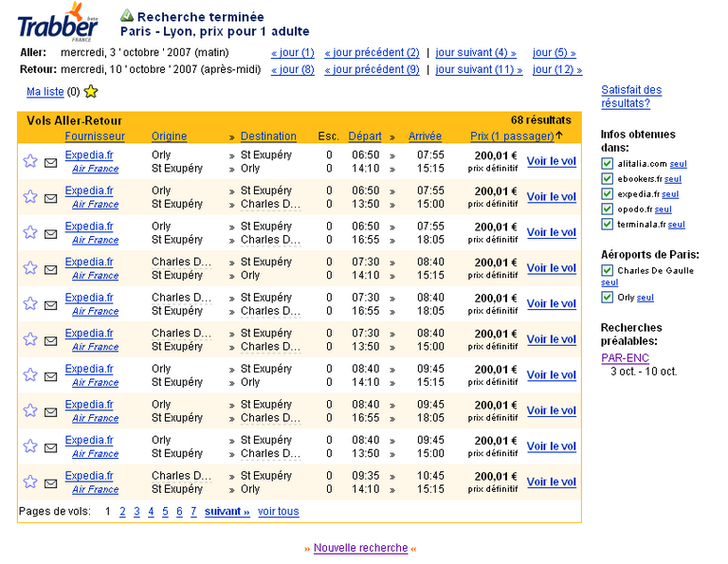Go to results page 7
This screenshot has width=728, height=564.
coord(193,512)
